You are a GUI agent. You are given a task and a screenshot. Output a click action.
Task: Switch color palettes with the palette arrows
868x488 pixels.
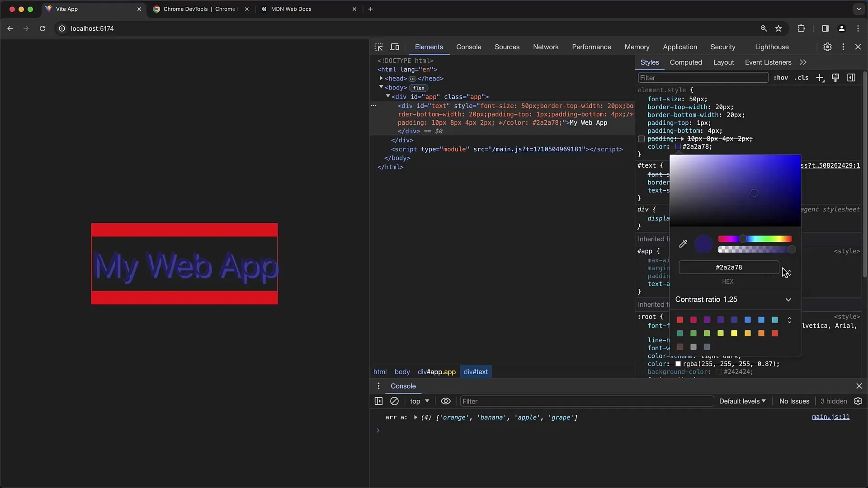[789, 320]
